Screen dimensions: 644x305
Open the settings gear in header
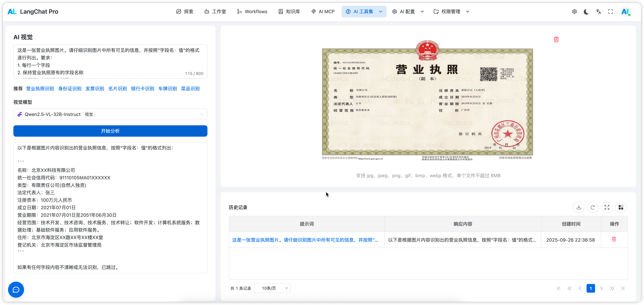coord(574,12)
